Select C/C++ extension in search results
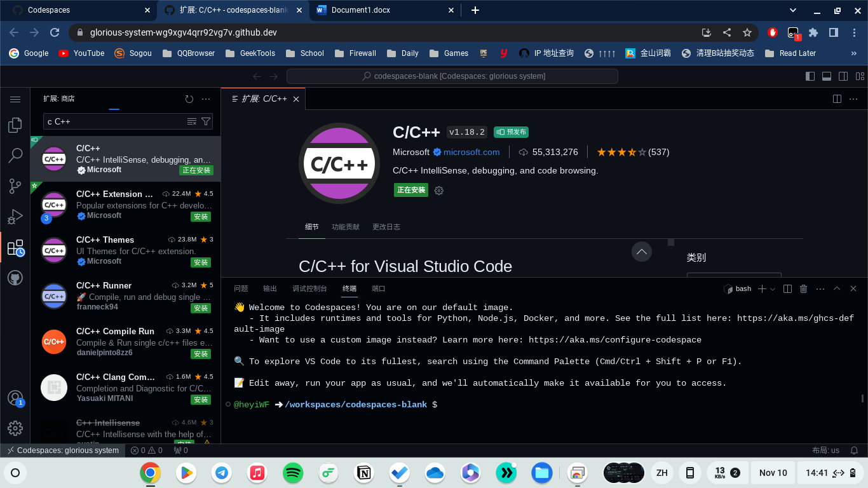 pos(125,159)
